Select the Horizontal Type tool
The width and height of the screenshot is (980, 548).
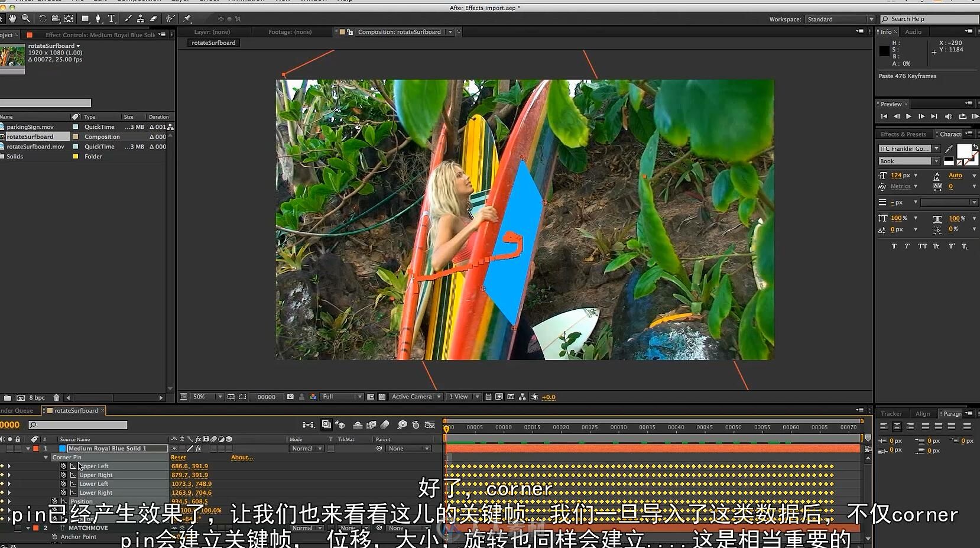click(x=111, y=19)
